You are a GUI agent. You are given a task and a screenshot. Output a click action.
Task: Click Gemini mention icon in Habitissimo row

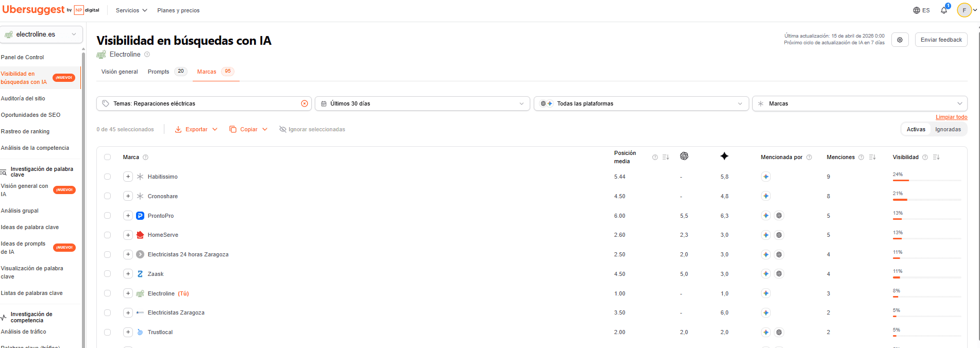766,177
